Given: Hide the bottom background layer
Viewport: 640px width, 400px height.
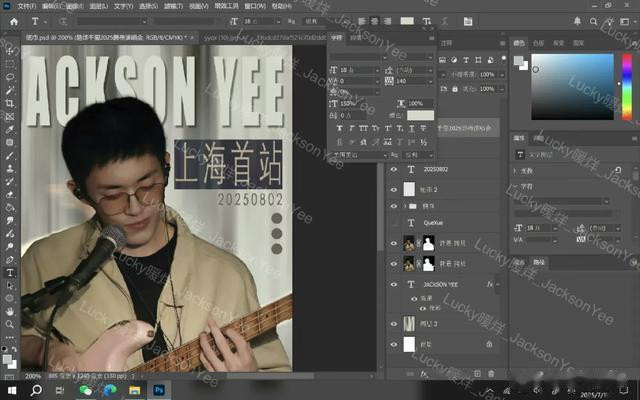Looking at the screenshot, I should (x=393, y=344).
